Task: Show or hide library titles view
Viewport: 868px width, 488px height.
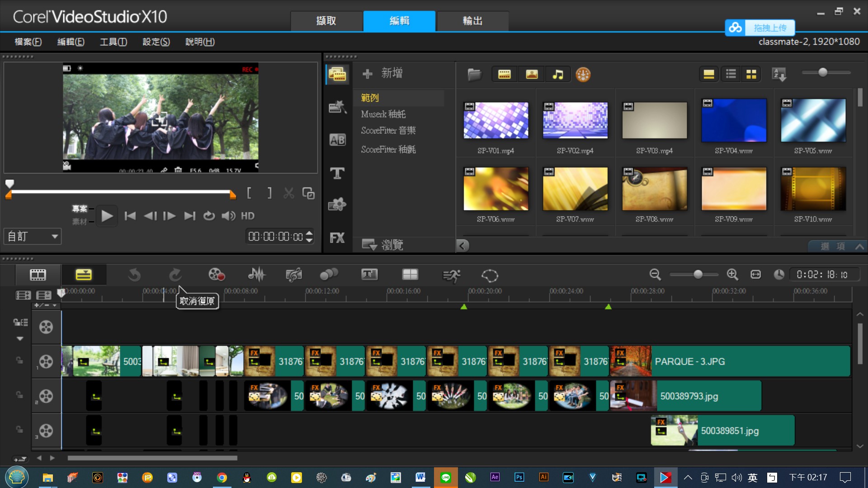Action: (709, 75)
